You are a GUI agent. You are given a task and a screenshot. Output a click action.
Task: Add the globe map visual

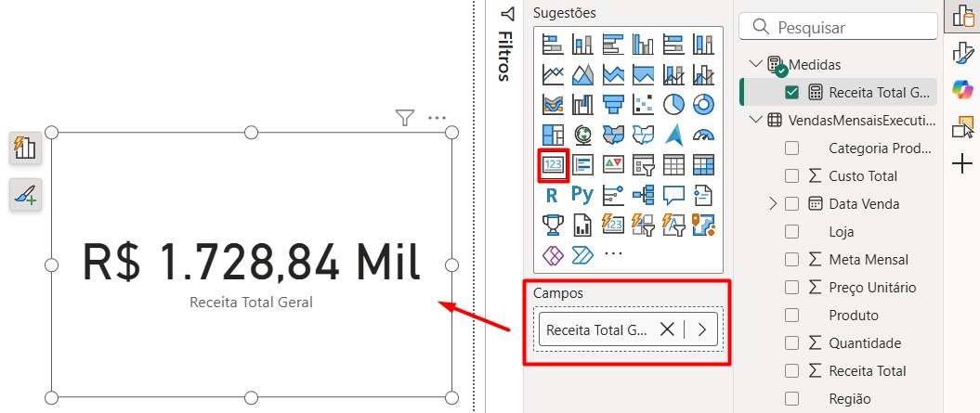[582, 135]
